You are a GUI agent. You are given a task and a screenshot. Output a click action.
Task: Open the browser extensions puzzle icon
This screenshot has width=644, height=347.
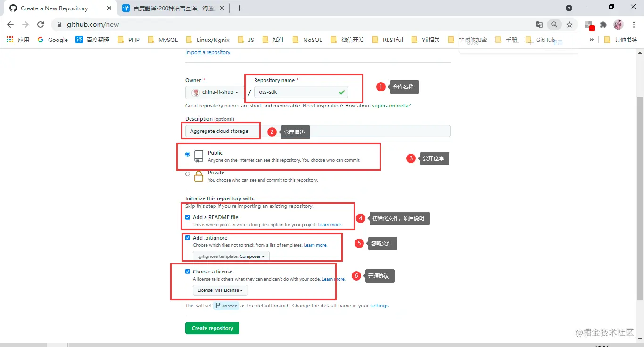point(603,25)
